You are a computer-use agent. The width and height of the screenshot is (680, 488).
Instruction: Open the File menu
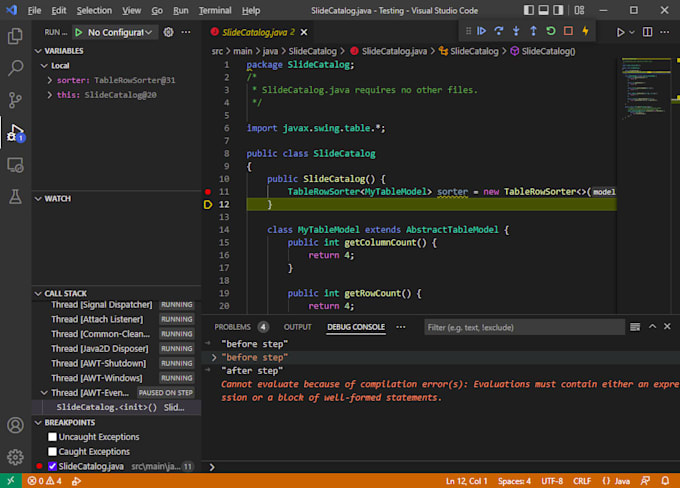(x=34, y=10)
